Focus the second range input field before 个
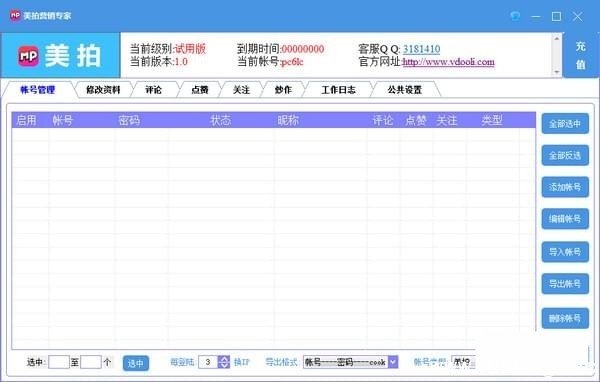Viewport: 600px width, 382px height. 91,362
